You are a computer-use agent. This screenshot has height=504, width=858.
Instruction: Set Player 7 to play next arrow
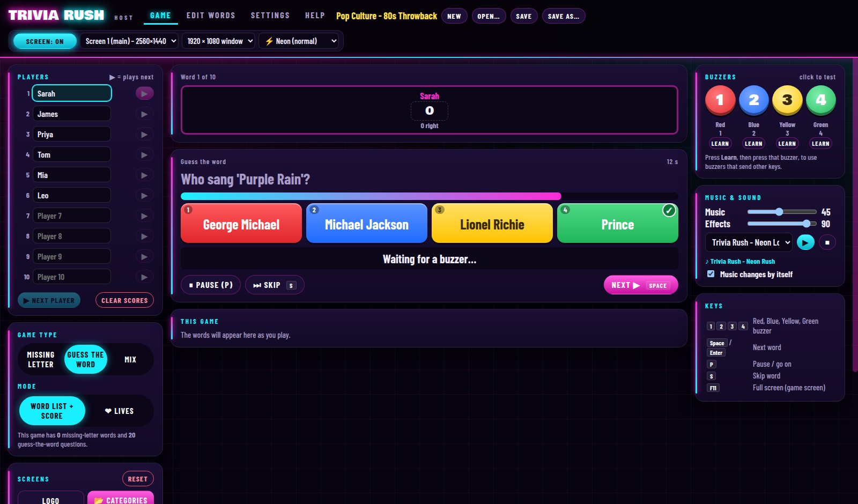click(144, 216)
